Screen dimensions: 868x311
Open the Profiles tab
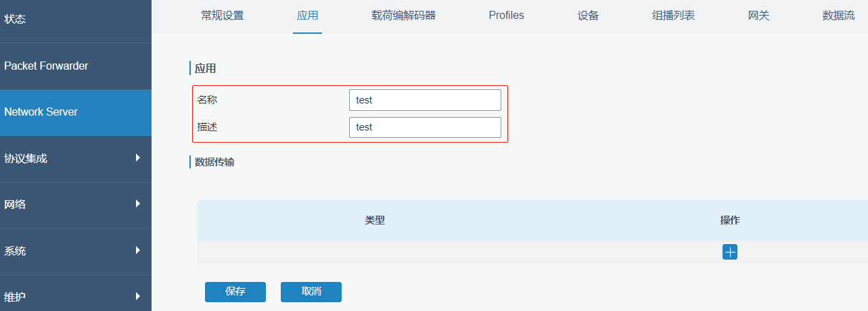point(506,16)
